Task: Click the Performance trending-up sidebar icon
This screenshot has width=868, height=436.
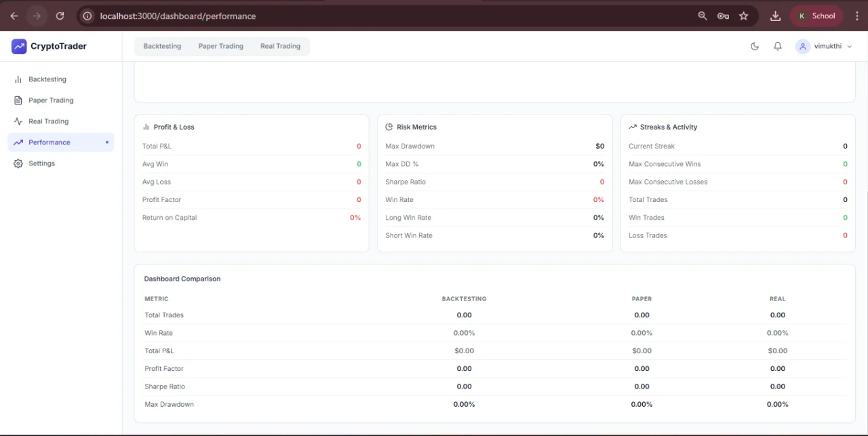Action: click(18, 142)
